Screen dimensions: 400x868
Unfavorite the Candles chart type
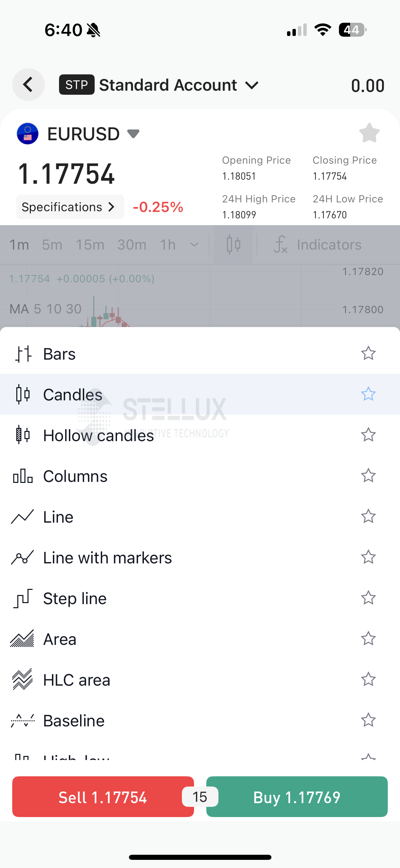tap(368, 394)
